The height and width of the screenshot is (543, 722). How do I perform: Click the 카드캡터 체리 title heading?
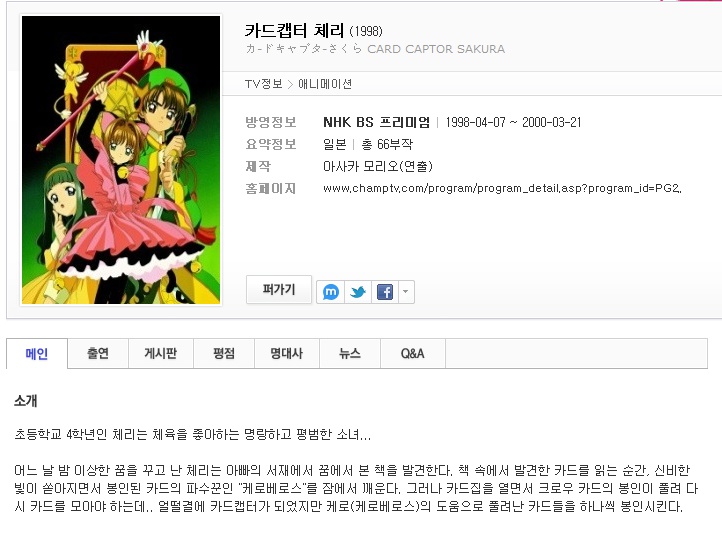294,30
